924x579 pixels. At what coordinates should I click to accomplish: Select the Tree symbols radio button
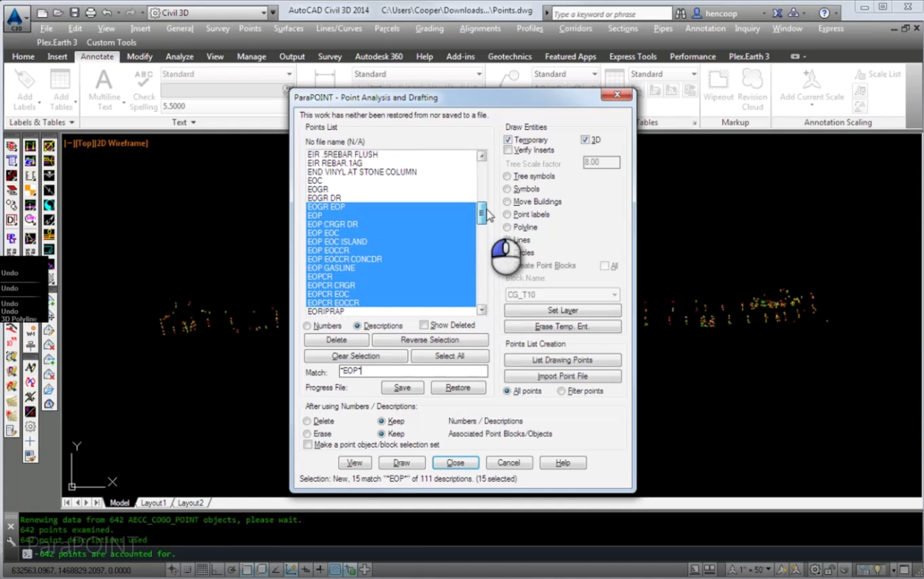(507, 176)
